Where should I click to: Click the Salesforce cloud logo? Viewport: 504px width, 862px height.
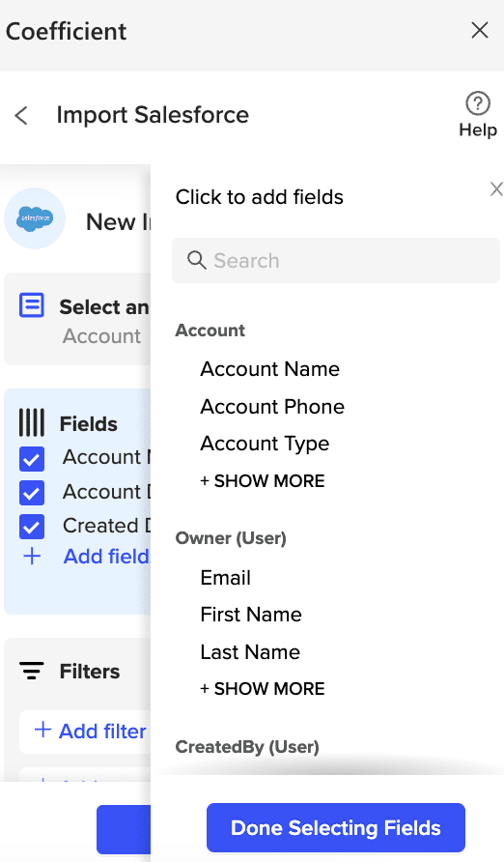click(x=35, y=218)
